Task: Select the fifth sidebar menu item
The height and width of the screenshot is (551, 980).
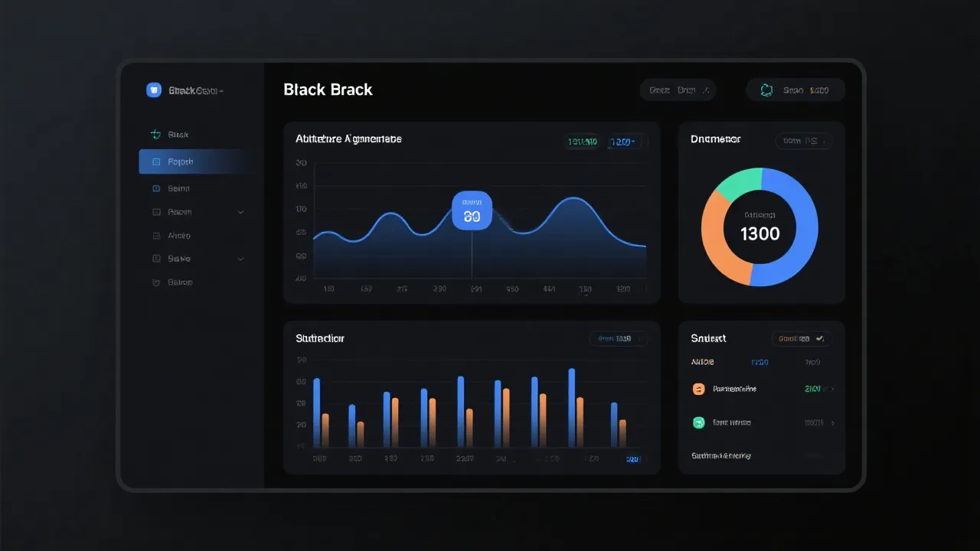Action: 179,236
